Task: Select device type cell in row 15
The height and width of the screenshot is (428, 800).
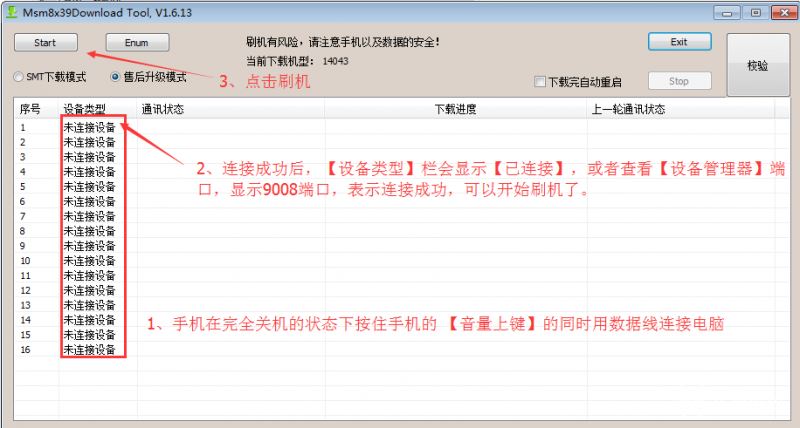Action: pos(90,335)
